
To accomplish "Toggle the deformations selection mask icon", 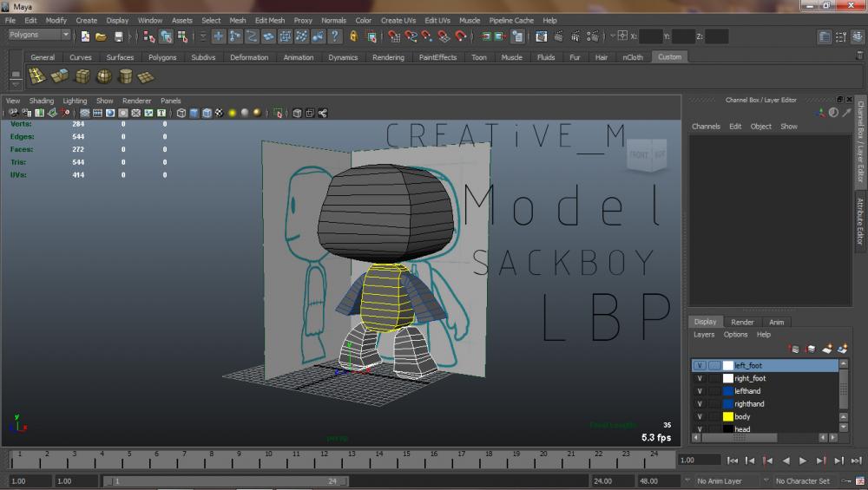I will [x=285, y=36].
